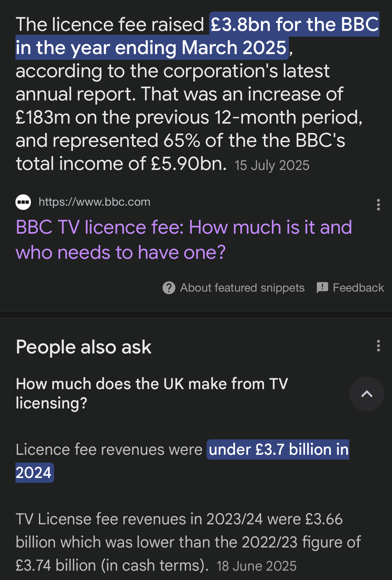Collapse the answer using the up chevron
The image size is (392, 580).
pos(367,394)
